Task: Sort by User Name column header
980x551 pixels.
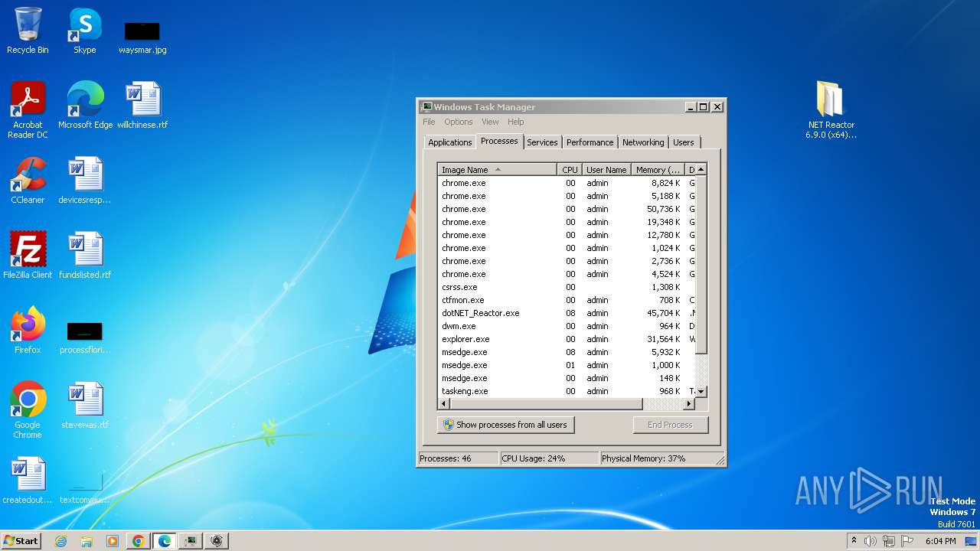Action: pyautogui.click(x=606, y=170)
